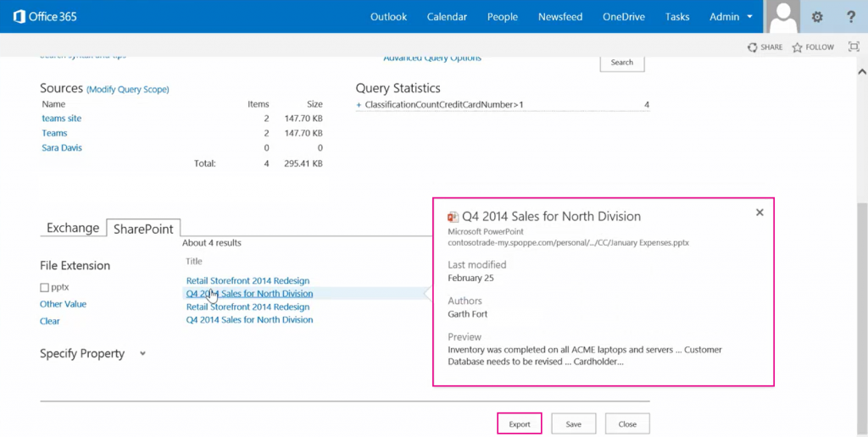Image resolution: width=868 pixels, height=437 pixels.
Task: Click the Export button
Action: [x=519, y=423]
